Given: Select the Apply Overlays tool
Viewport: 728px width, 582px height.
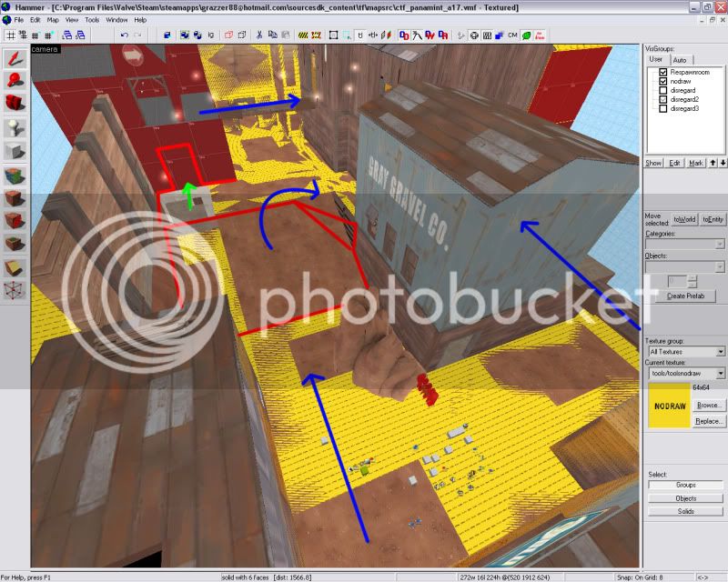Looking at the screenshot, I should tap(15, 243).
